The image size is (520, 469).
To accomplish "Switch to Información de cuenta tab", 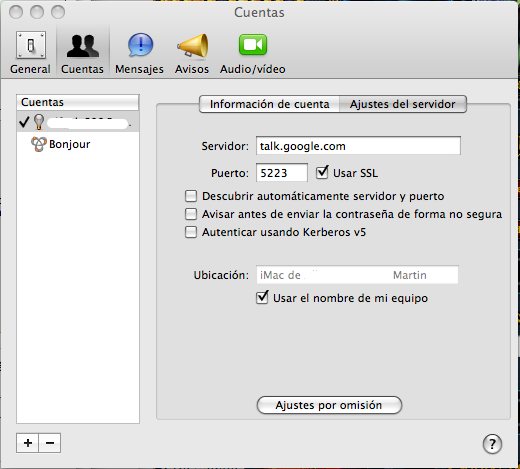I will click(269, 104).
